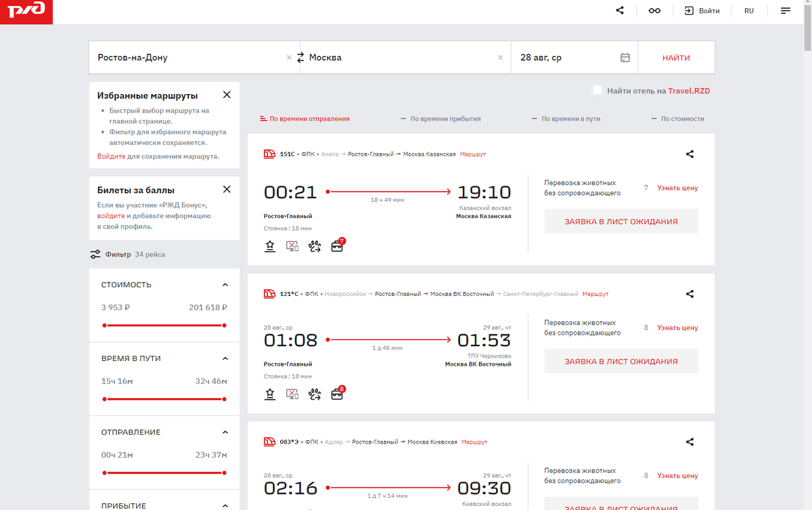Image resolution: width=812 pixels, height=510 pixels.
Task: Share train 121*С card
Action: tap(690, 294)
